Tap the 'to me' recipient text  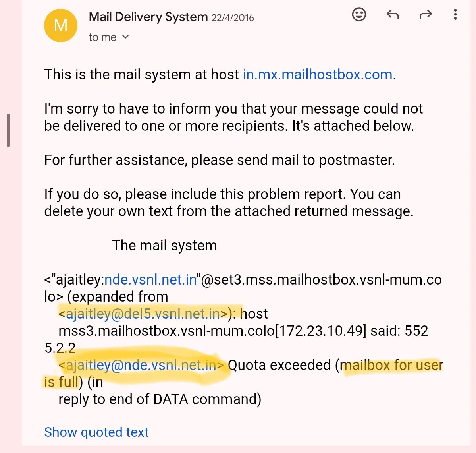tap(102, 37)
